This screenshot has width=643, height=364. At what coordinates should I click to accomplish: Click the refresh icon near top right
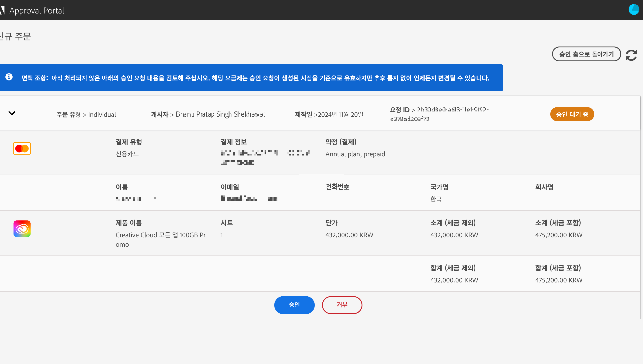pyautogui.click(x=631, y=55)
